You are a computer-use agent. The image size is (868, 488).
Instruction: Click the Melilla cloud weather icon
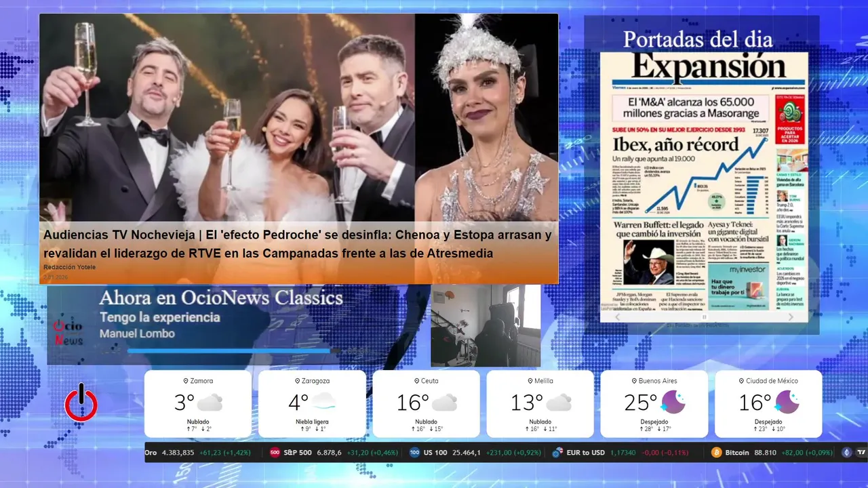point(558,403)
